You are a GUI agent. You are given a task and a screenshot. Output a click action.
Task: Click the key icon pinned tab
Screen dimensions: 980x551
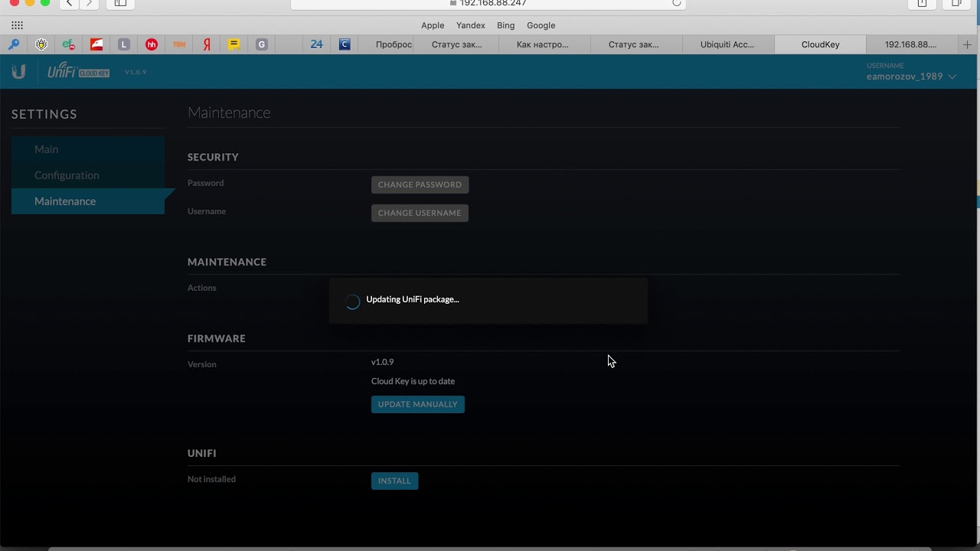pyautogui.click(x=14, y=44)
